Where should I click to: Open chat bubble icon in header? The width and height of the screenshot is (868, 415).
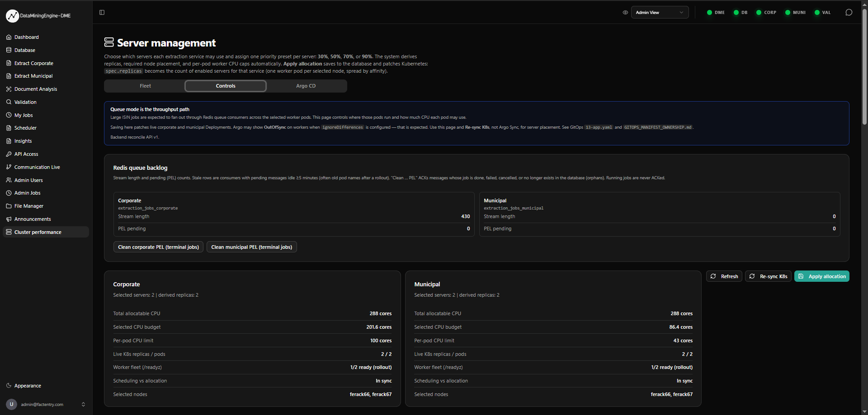[x=849, y=12]
